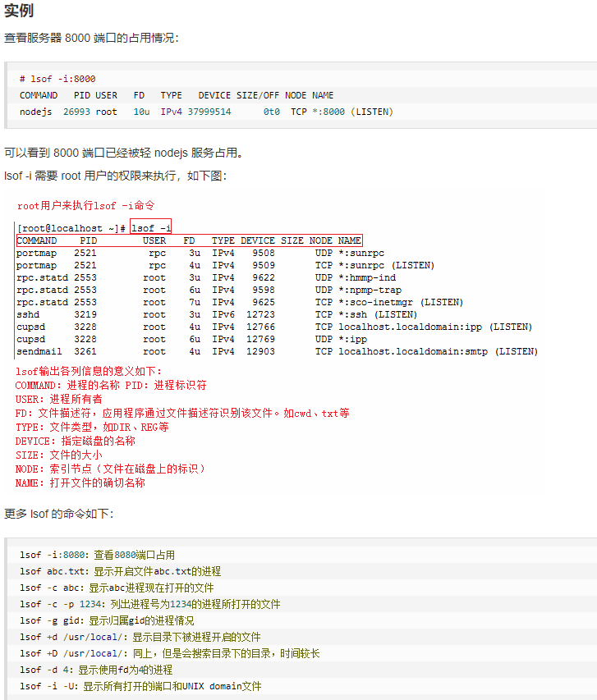Click the red line "NAME: 打开文件的确切名称"

click(80, 483)
